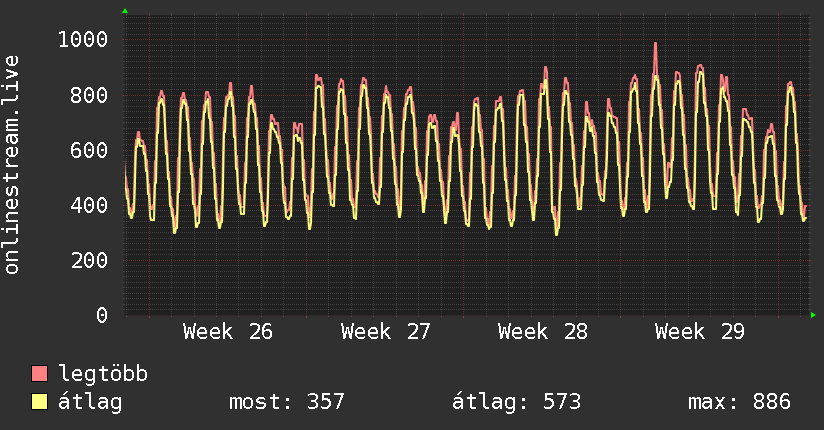Click the 0 y-axis label
This screenshot has width=824, height=430.
tap(102, 315)
